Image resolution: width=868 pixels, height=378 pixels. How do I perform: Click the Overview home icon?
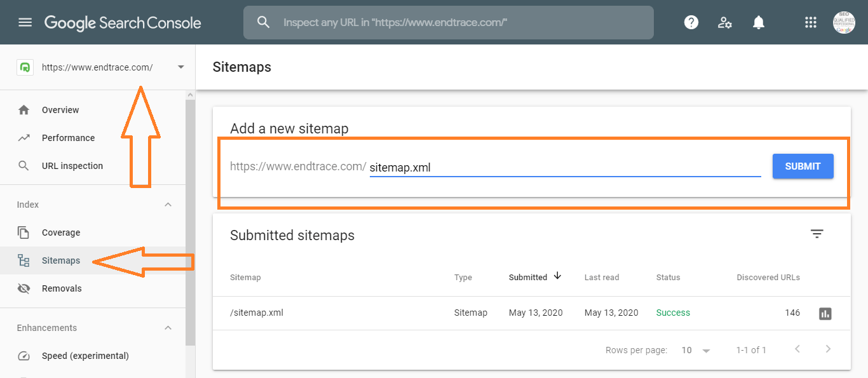tap(24, 110)
